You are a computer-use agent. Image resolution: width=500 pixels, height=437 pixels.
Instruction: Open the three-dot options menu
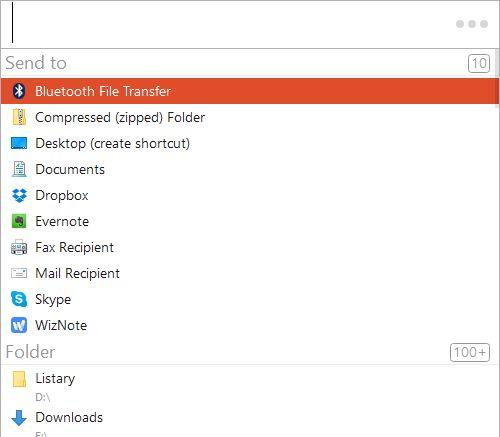(x=472, y=24)
